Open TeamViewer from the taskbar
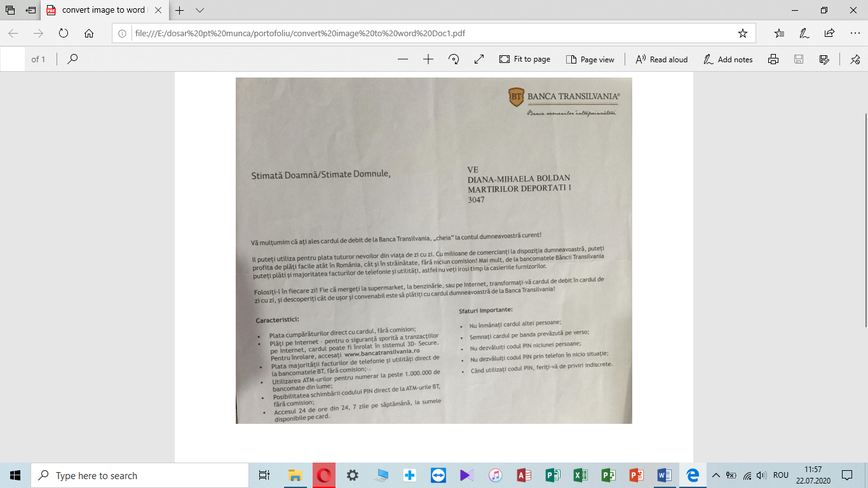Image resolution: width=868 pixels, height=488 pixels. [x=438, y=475]
